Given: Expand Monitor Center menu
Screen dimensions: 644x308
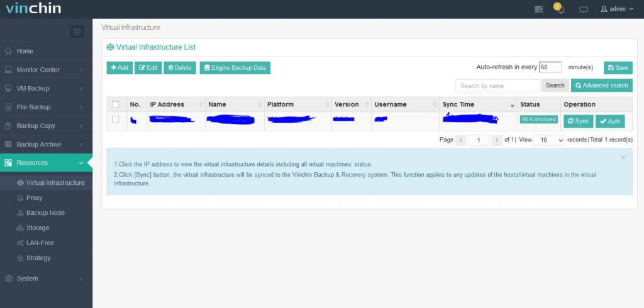Looking at the screenshot, I should click(x=46, y=70).
